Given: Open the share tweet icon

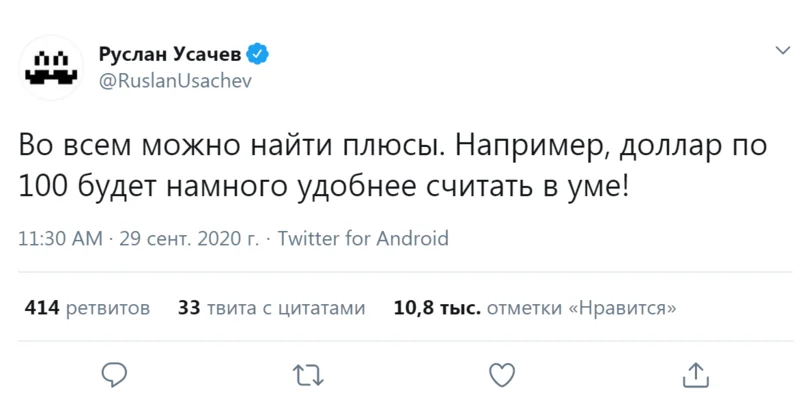Looking at the screenshot, I should [x=694, y=374].
